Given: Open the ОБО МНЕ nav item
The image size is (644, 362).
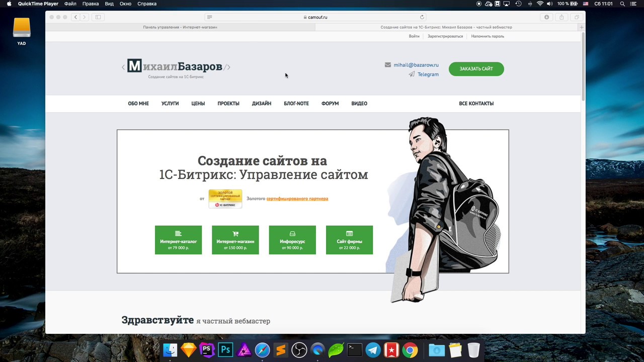Looking at the screenshot, I should click(138, 104).
